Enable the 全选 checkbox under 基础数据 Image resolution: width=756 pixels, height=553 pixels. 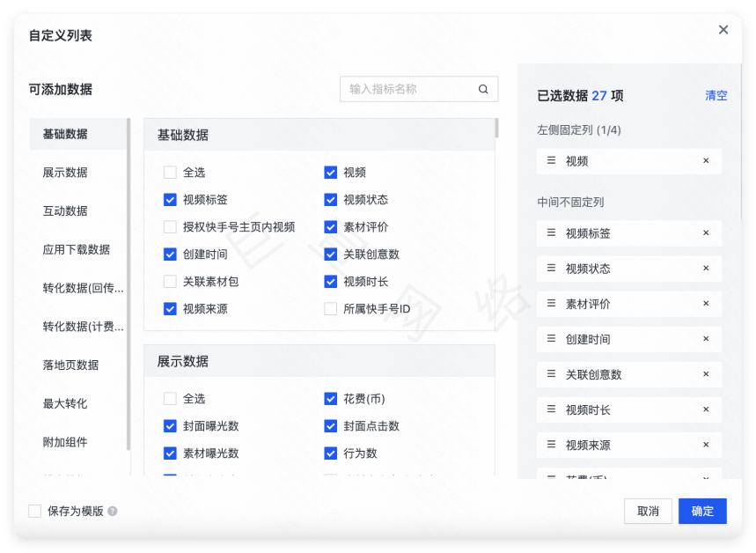click(169, 173)
